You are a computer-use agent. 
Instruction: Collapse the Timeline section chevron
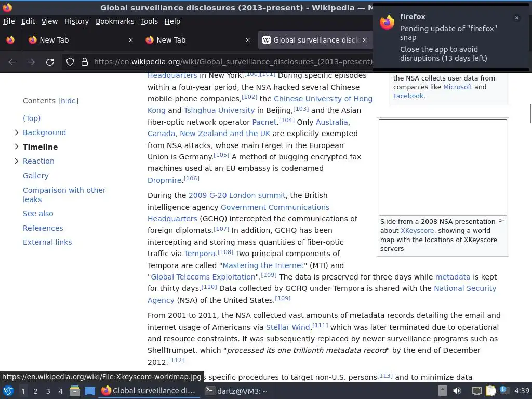click(16, 147)
